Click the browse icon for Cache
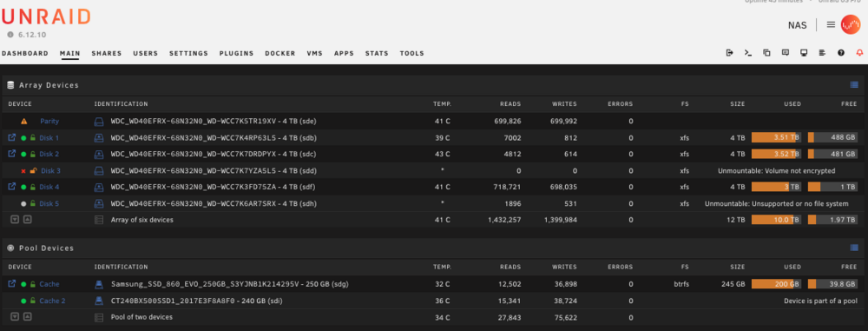Viewport: 868px width, 331px height. [11, 284]
